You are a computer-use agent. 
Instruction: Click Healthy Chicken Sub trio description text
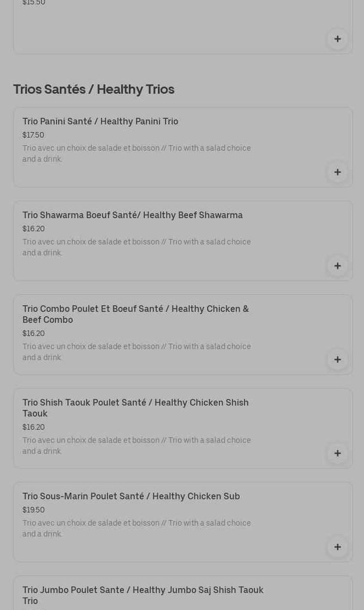click(136, 528)
